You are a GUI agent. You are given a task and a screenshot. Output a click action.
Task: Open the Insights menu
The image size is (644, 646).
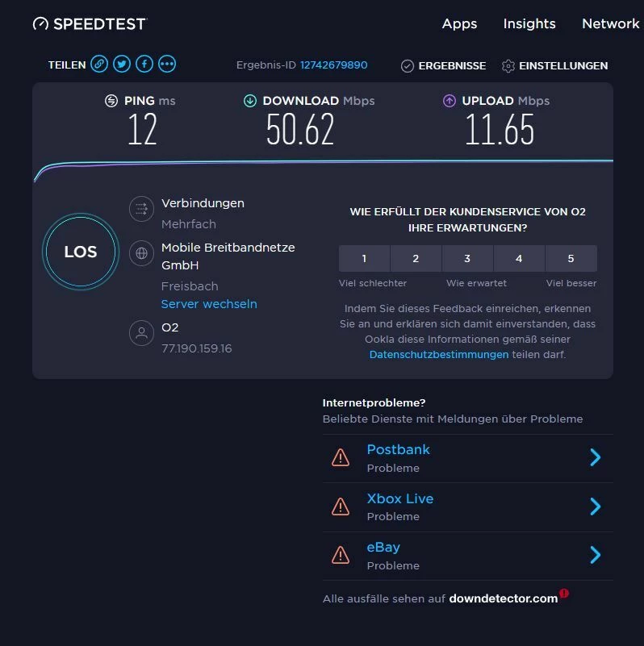(529, 24)
